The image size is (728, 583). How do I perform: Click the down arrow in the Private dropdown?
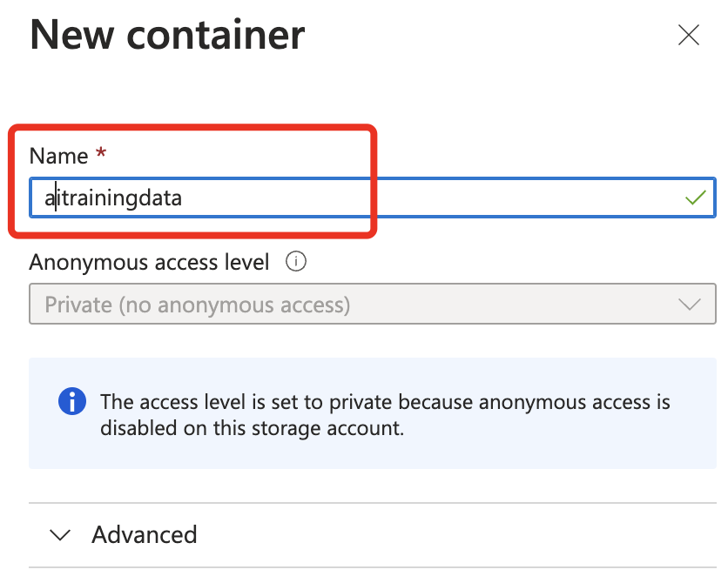click(689, 305)
